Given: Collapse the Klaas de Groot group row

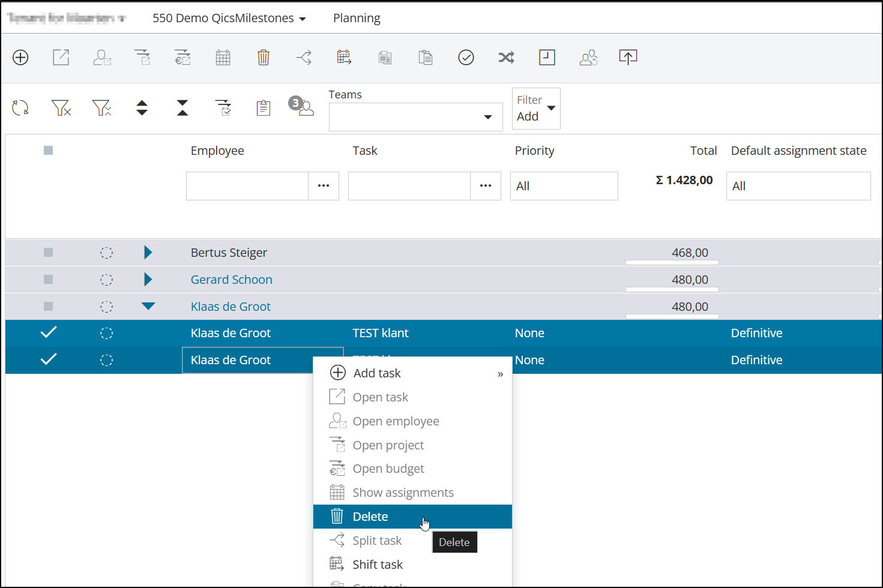Looking at the screenshot, I should click(x=148, y=306).
